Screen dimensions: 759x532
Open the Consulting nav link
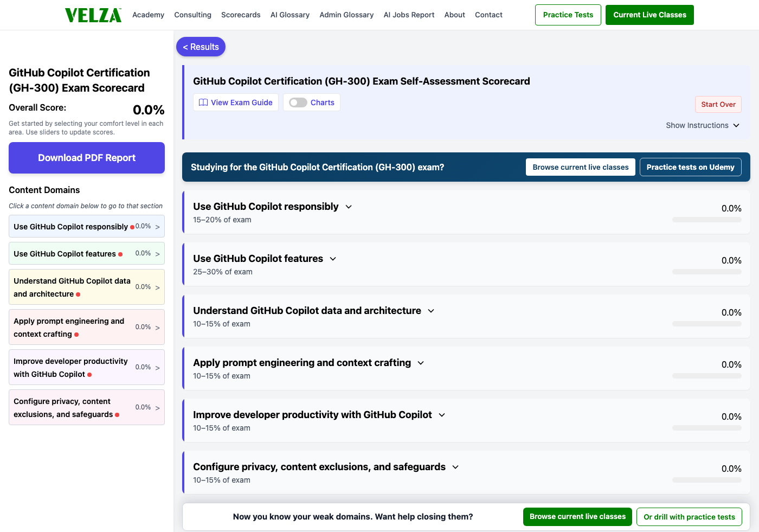pyautogui.click(x=192, y=15)
